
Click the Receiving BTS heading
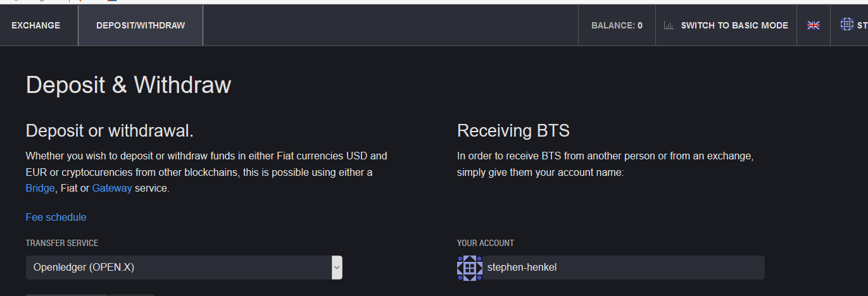(513, 131)
